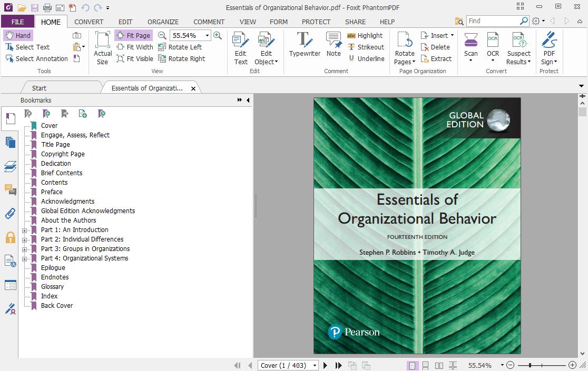Click the zoom in magnifier icon
Image resolution: width=588 pixels, height=371 pixels.
click(218, 36)
